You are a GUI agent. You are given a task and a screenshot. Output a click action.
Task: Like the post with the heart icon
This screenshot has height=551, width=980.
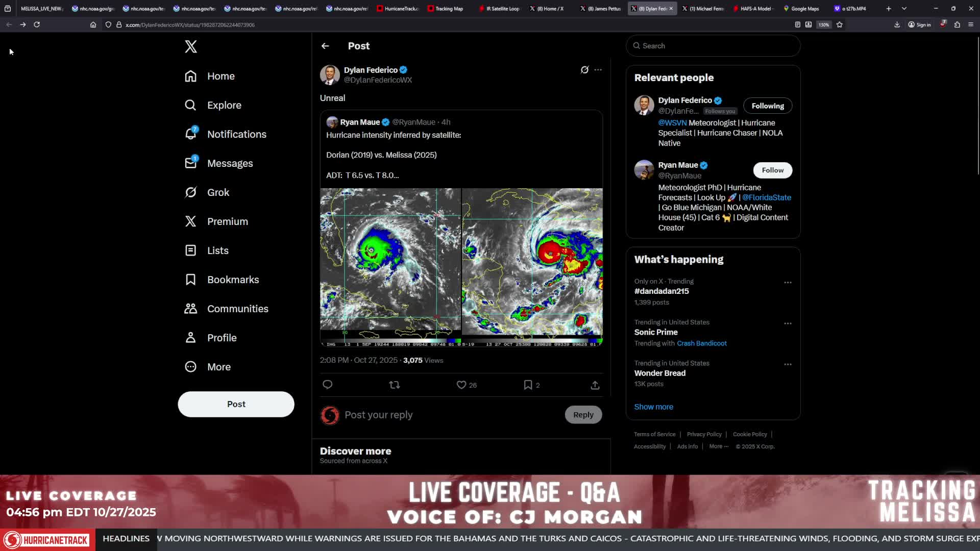(461, 385)
